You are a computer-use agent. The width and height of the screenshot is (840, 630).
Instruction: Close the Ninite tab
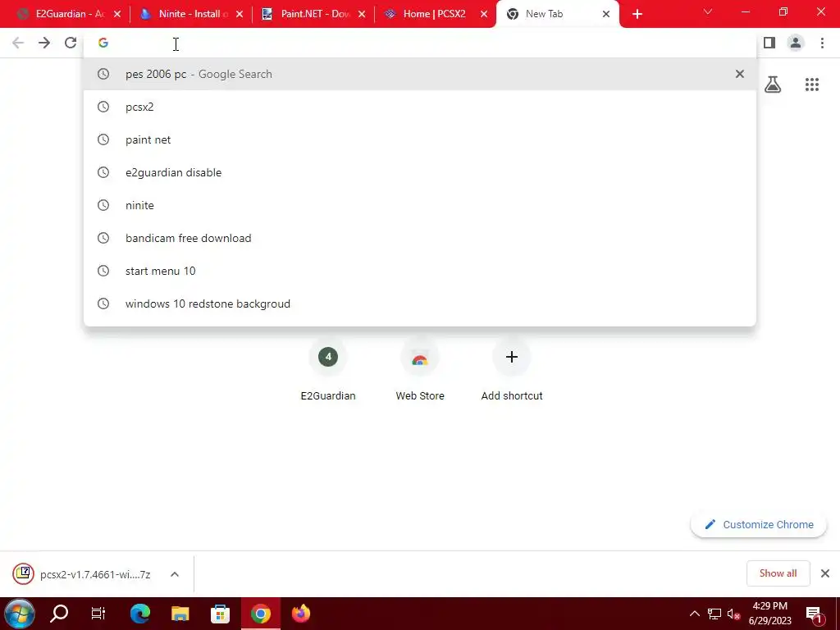pos(240,15)
